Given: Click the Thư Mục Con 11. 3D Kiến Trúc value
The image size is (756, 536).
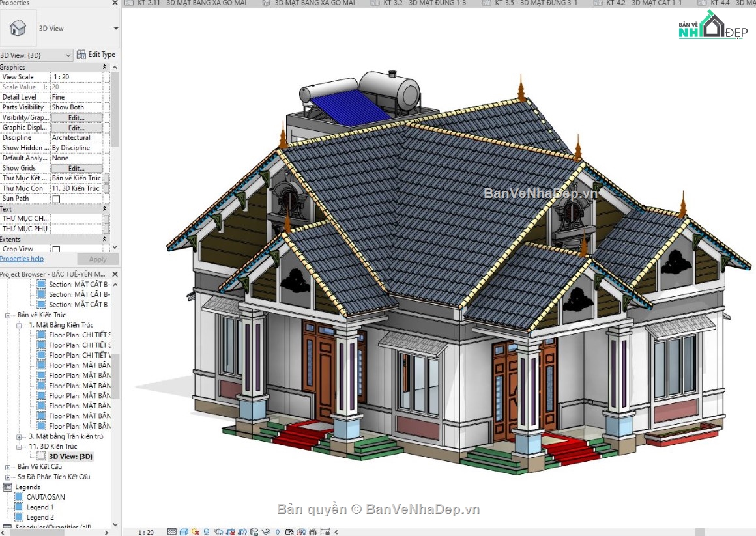Looking at the screenshot, I should (77, 188).
